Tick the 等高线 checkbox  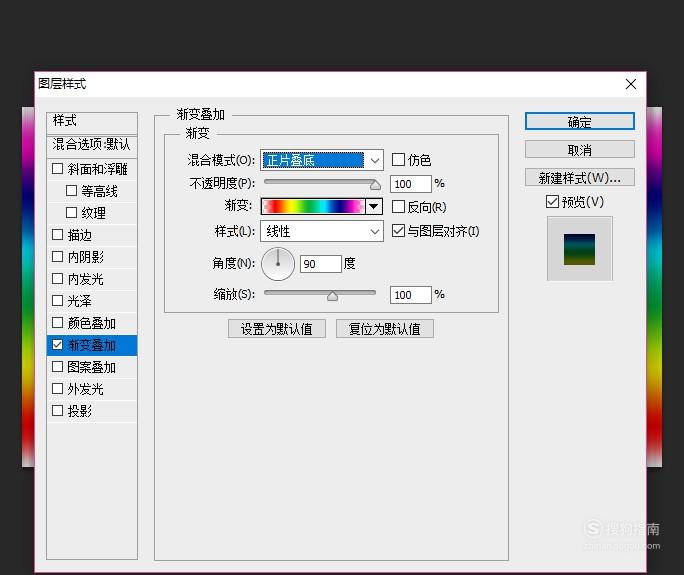click(72, 190)
